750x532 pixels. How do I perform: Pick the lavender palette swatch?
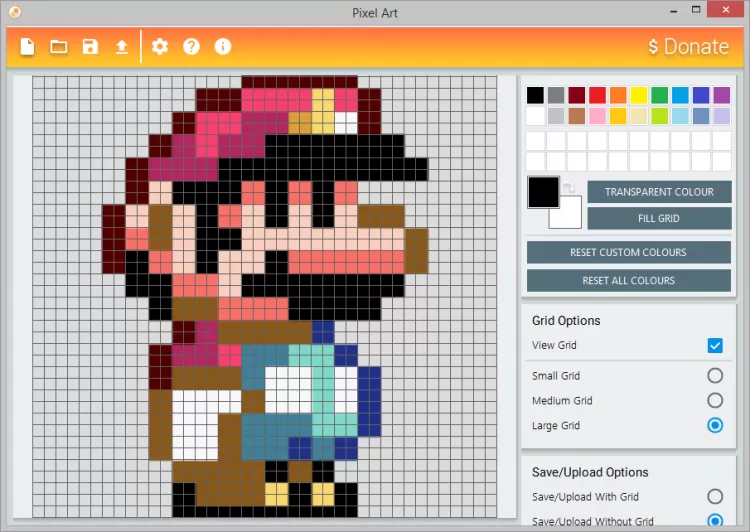pyautogui.click(x=722, y=116)
